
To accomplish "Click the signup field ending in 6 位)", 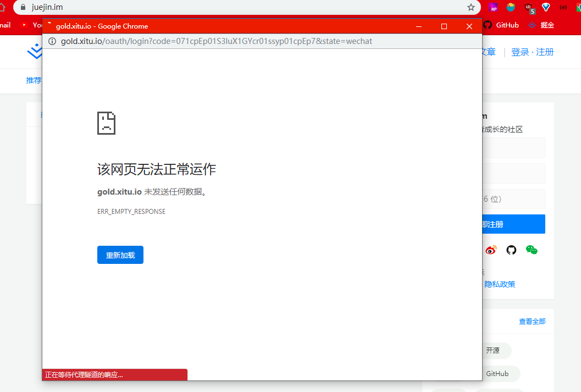I will 513,199.
